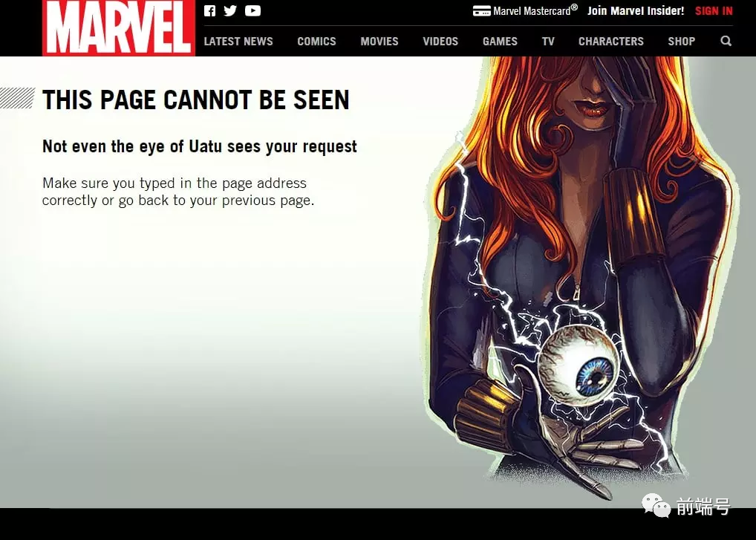Click the 'Make sure you typed in the page address' text

(x=175, y=183)
